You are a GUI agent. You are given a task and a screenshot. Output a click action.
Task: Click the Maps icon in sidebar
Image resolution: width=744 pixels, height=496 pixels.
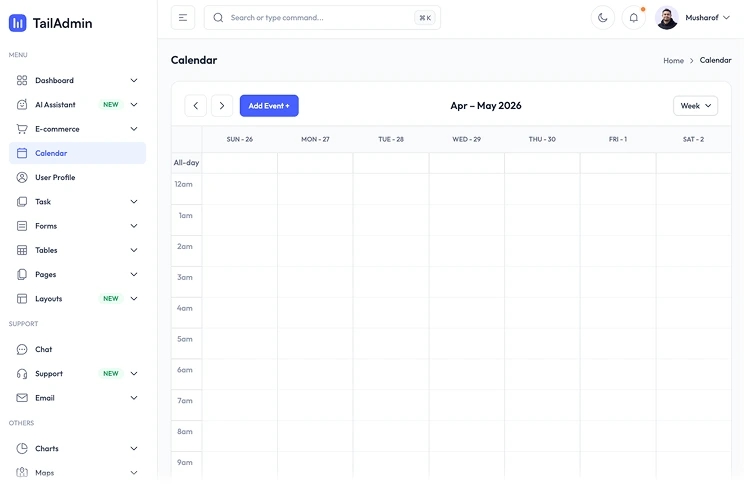[22, 472]
